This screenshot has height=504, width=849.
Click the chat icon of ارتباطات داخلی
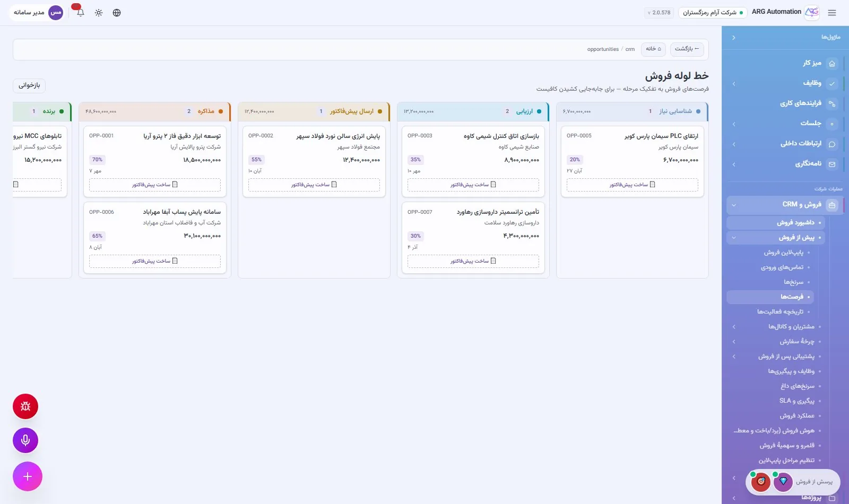[832, 144]
